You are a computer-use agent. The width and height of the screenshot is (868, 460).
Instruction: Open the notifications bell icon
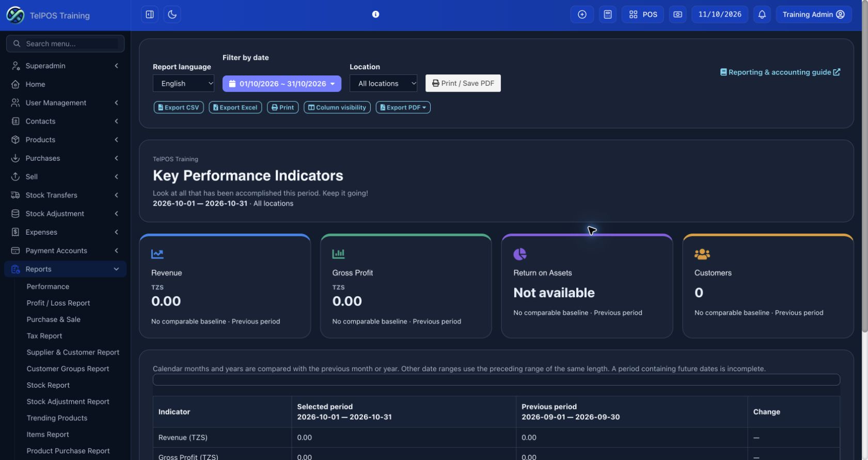pos(762,14)
